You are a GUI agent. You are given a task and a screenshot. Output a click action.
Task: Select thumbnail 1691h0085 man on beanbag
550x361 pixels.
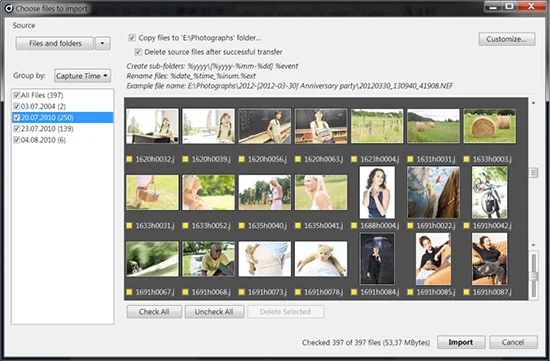(x=433, y=259)
